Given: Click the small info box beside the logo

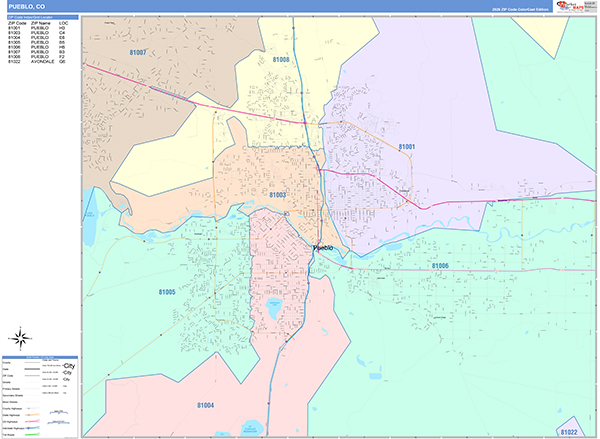Looking at the screenshot, I should pyautogui.click(x=590, y=6).
